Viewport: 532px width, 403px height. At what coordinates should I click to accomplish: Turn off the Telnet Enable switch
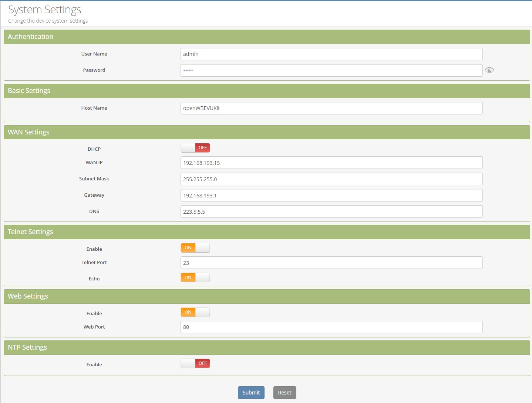(195, 248)
